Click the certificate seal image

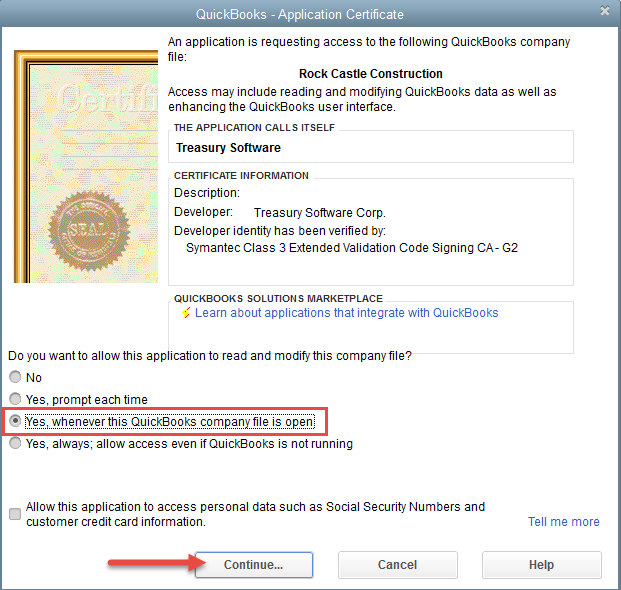(89, 231)
